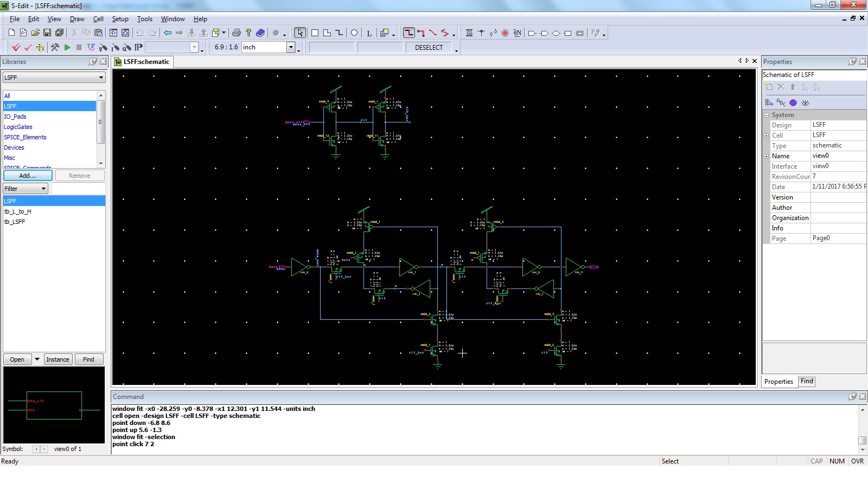
Task: Open the Draw menu
Action: point(77,19)
